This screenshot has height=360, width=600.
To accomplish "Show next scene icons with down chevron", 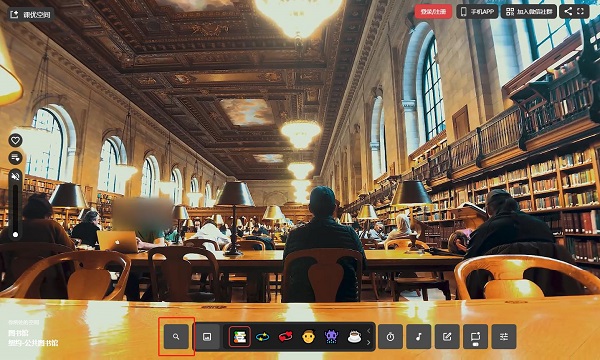I will (x=369, y=343).
